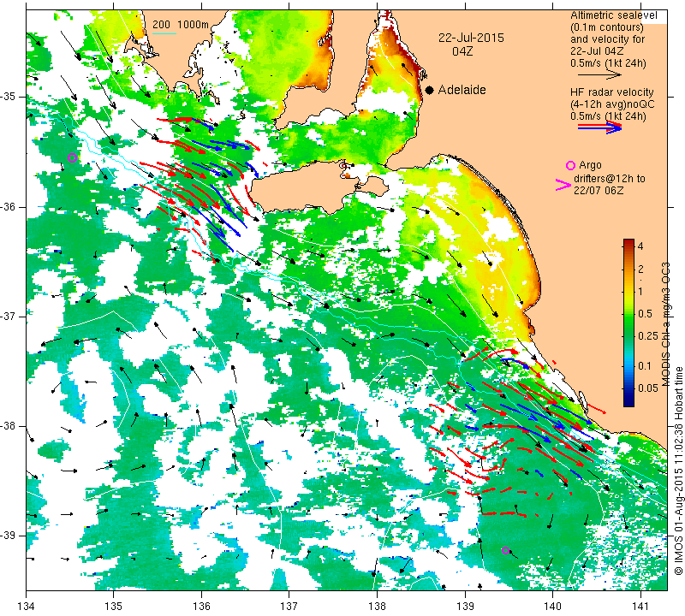
Task: Click latitude axis label -39
Action: point(8,536)
